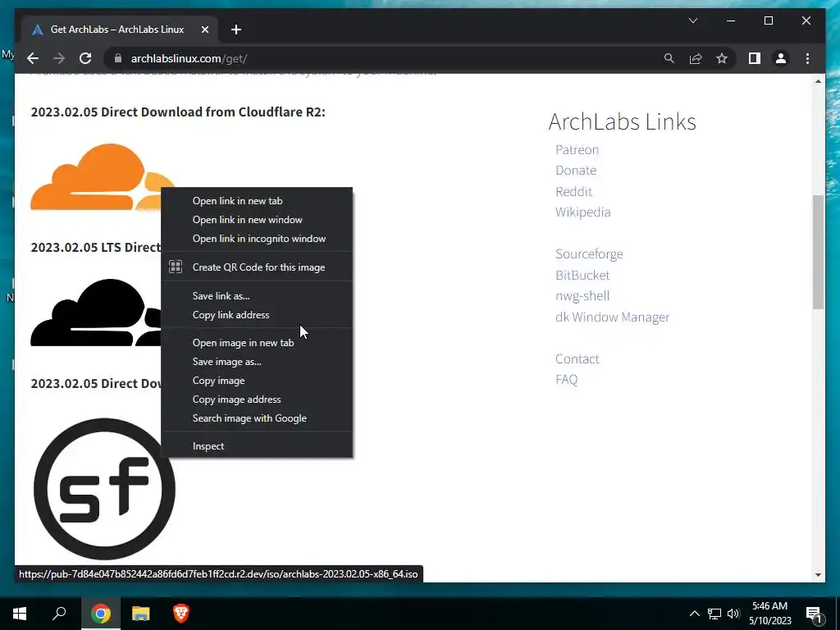This screenshot has height=630, width=840.
Task: Visit the Reddit link
Action: pos(573,191)
